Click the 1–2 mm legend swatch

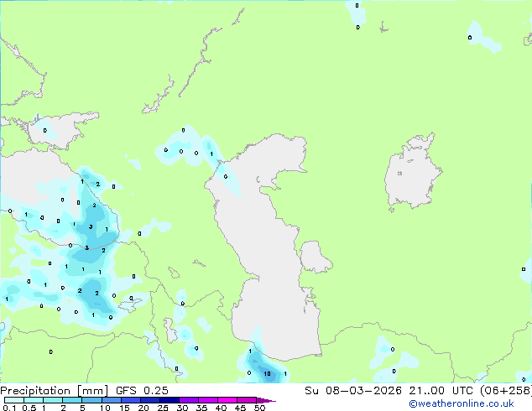click(x=53, y=400)
